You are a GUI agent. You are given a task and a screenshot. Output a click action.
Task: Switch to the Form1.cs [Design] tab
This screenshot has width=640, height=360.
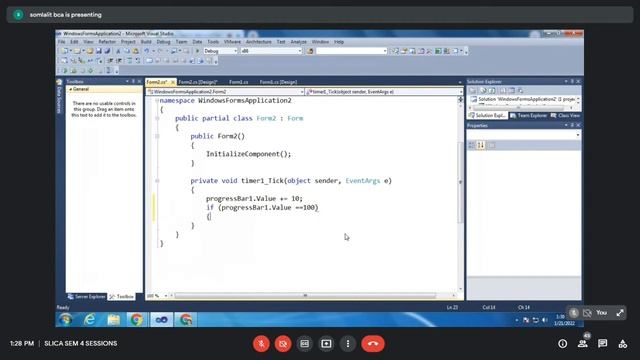click(278, 82)
